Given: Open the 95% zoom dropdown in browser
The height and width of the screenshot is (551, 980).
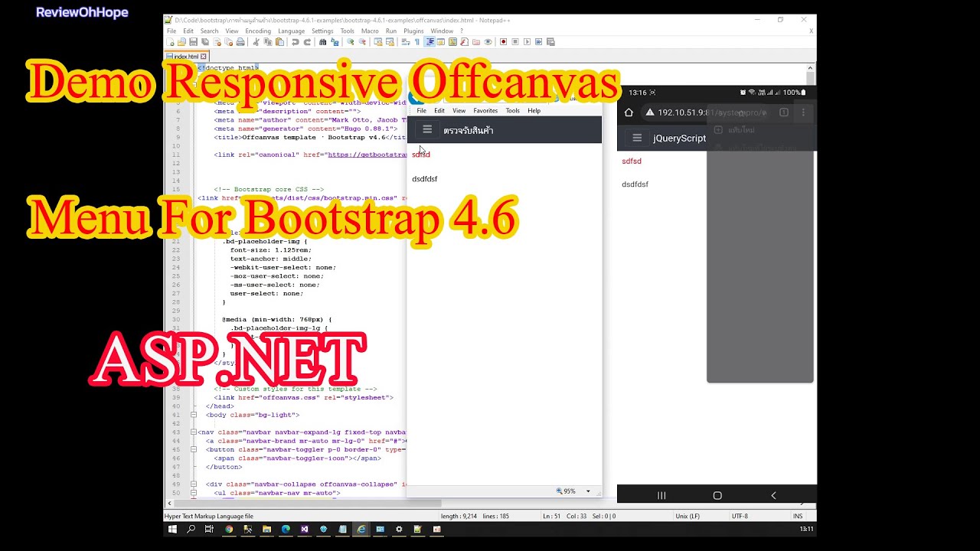Looking at the screenshot, I should point(588,491).
